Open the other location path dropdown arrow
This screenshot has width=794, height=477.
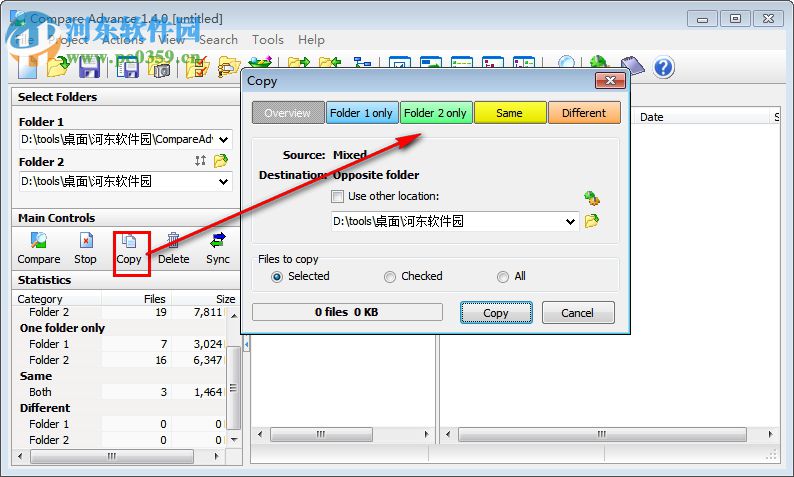point(570,221)
